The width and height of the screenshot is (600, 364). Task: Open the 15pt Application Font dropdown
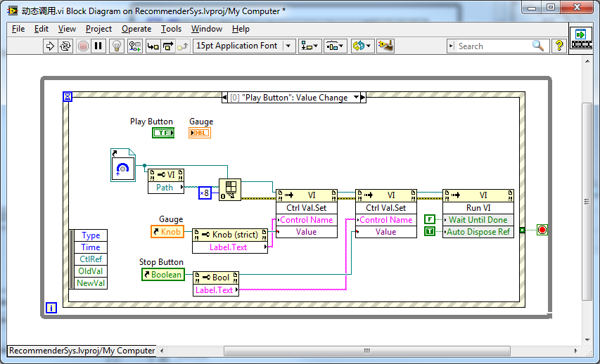click(x=244, y=46)
